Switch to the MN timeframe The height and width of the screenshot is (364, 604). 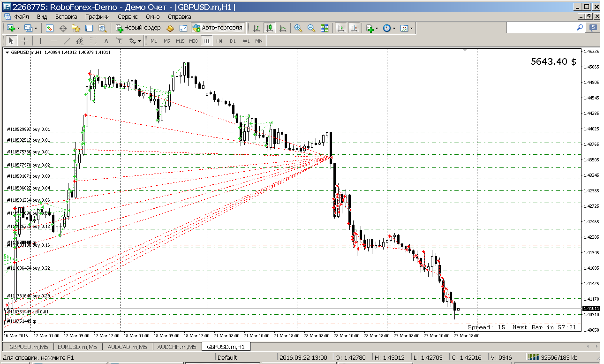pyautogui.click(x=259, y=41)
